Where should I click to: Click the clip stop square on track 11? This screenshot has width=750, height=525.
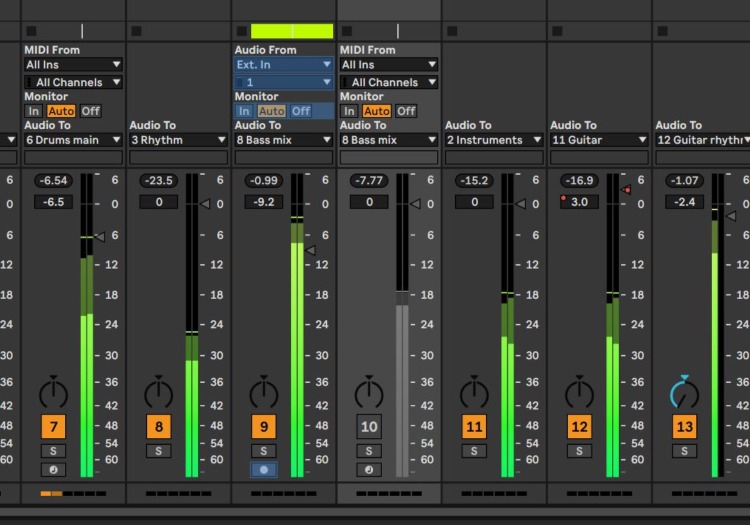pyautogui.click(x=452, y=31)
